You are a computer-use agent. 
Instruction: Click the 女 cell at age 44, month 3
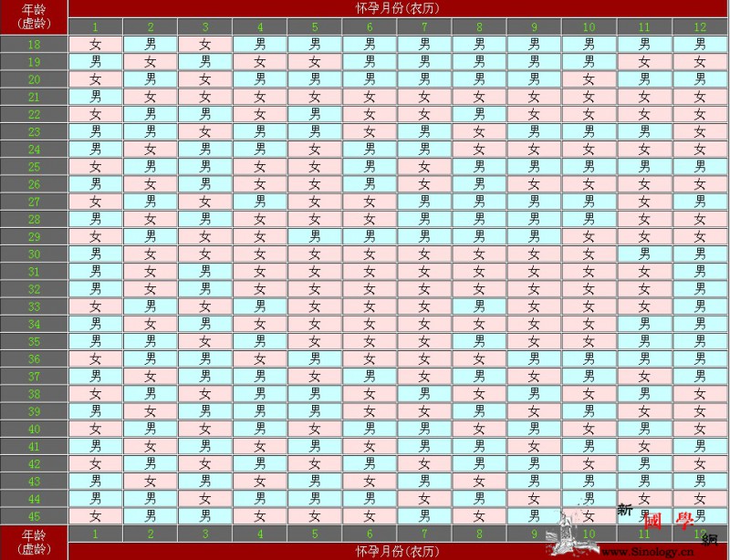[x=205, y=499]
